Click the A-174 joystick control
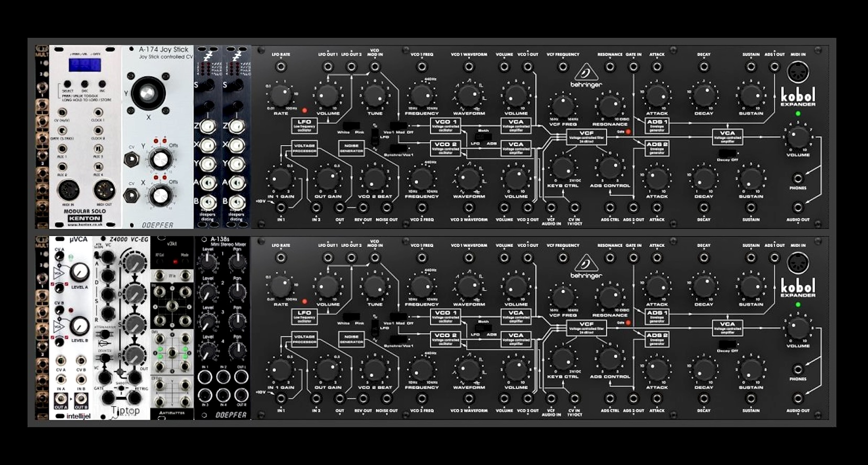Image resolution: width=868 pixels, height=465 pixels. coord(148,94)
